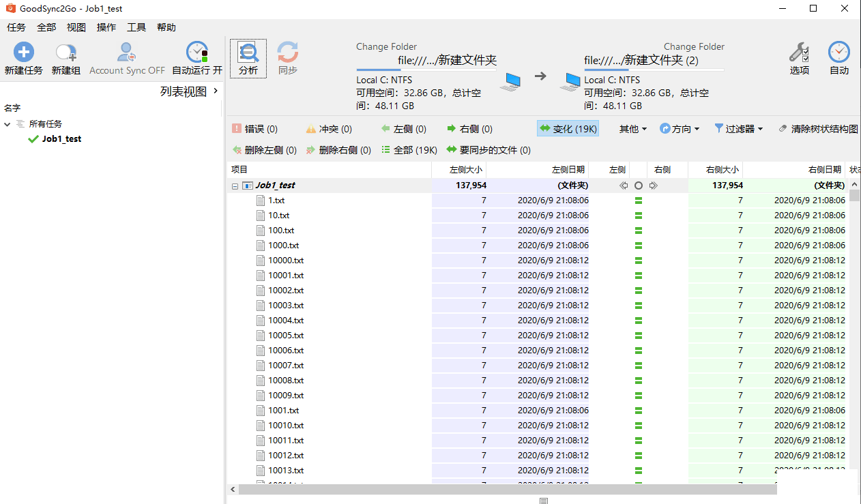Screen dimensions: 861x504
Task: Select file 10007.txt
Action: (x=286, y=366)
